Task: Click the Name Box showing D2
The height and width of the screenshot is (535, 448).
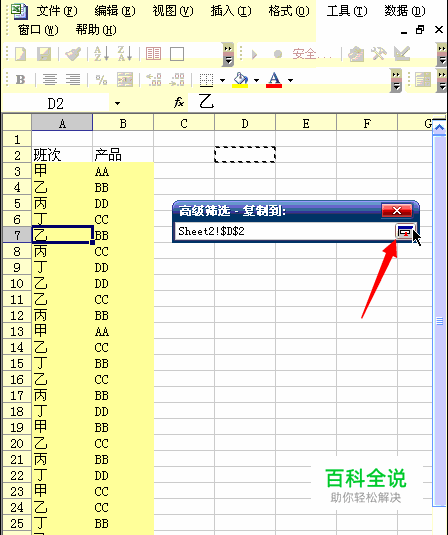Action: pyautogui.click(x=56, y=103)
